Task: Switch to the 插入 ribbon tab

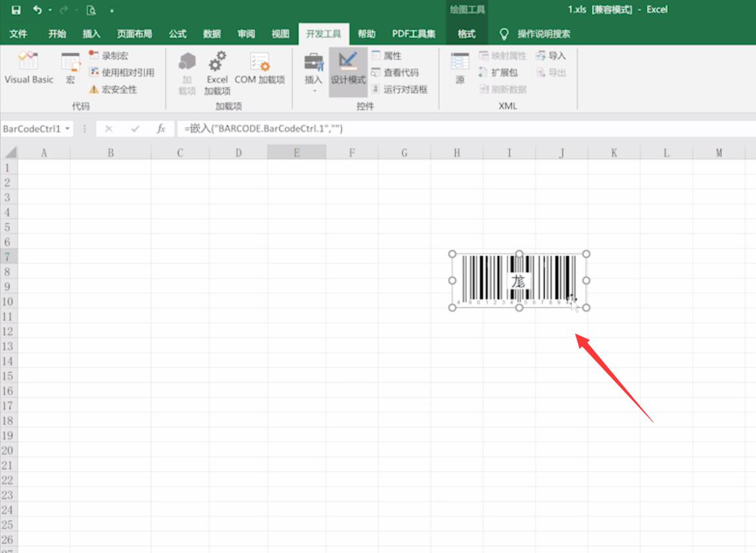Action: (x=91, y=33)
